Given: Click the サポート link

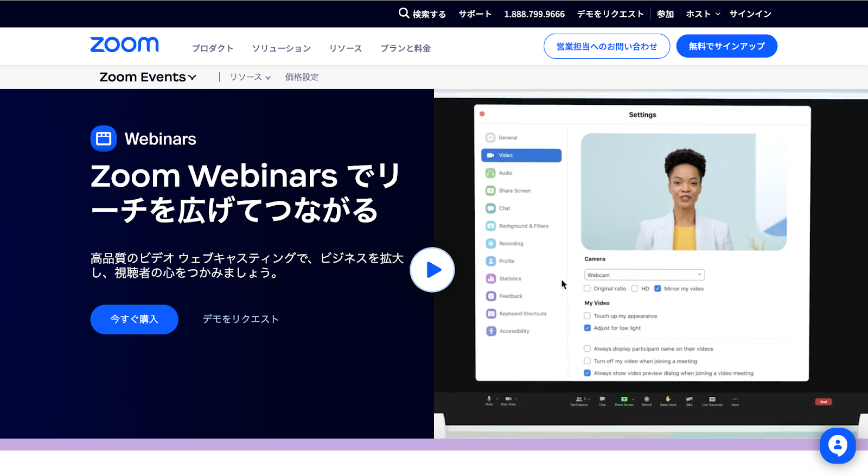Looking at the screenshot, I should pyautogui.click(x=475, y=14).
